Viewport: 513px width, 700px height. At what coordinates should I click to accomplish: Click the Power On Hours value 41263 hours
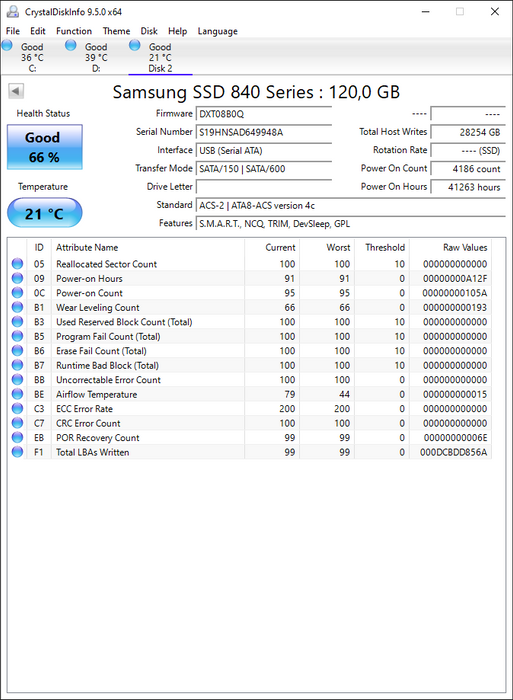tap(468, 187)
